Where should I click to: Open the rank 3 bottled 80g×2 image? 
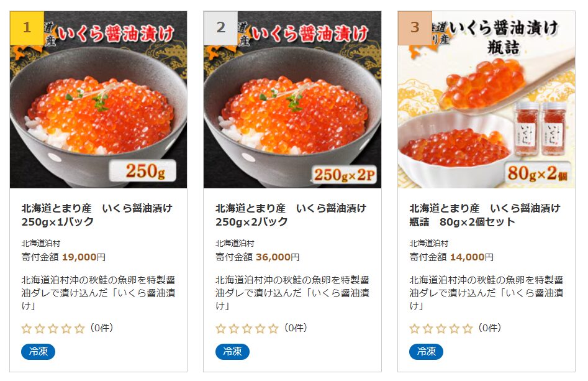click(x=486, y=99)
